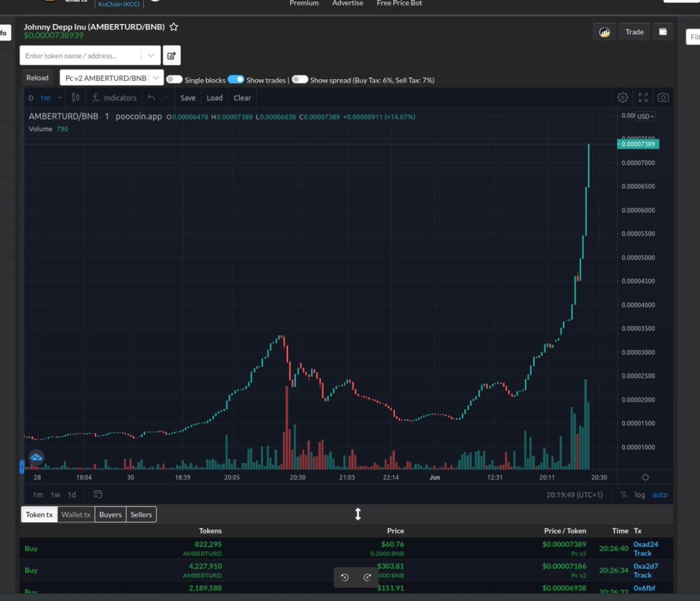Click the 0.00007389 current price label
This screenshot has width=700, height=601.
click(x=638, y=144)
